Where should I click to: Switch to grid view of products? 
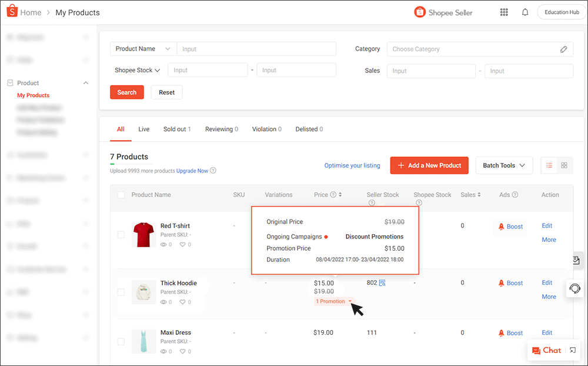[x=564, y=165]
